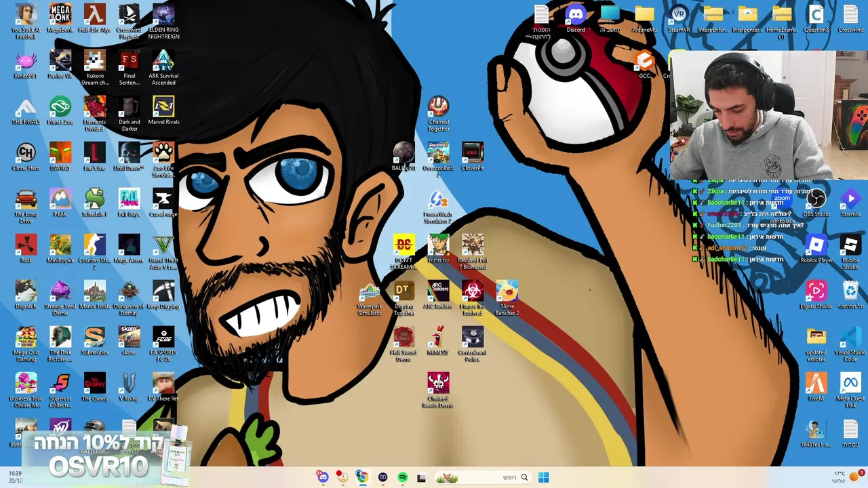
Task: Open the taskbar clock and date
Action: point(15,477)
